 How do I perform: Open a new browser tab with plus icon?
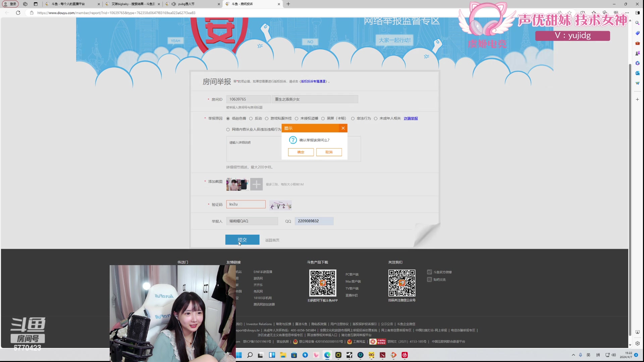pyautogui.click(x=288, y=4)
